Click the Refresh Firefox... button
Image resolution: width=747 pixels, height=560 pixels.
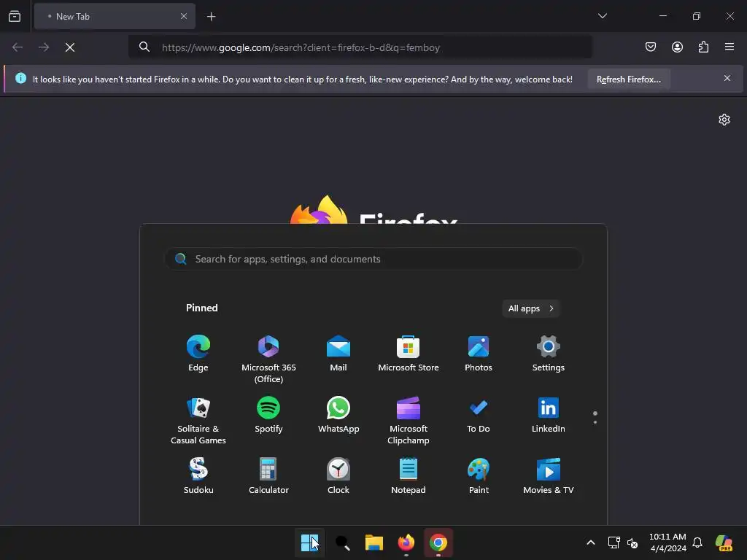coord(629,79)
